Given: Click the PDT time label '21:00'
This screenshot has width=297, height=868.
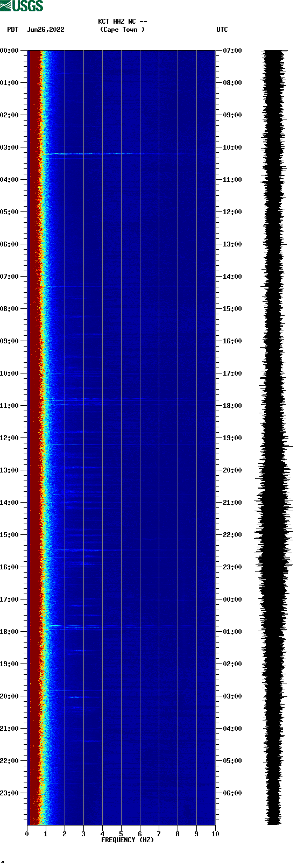Looking at the screenshot, I should 9,728.
